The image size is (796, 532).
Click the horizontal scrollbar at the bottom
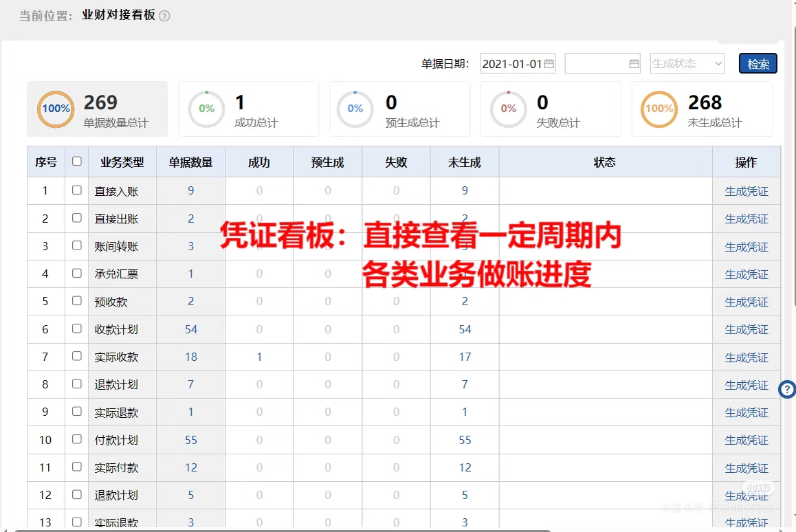[x=283, y=530]
